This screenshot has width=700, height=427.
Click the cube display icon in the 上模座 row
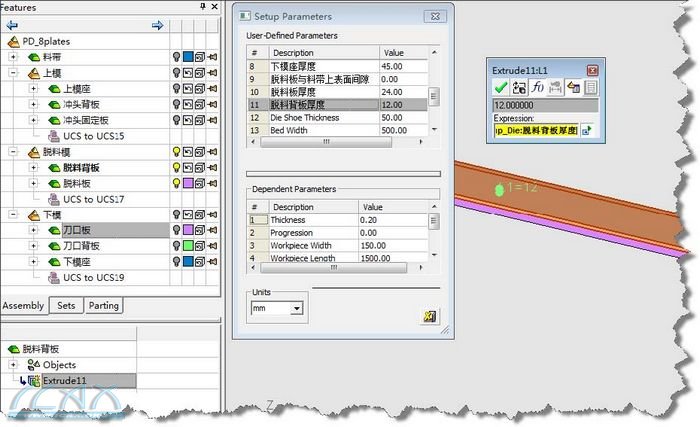point(200,88)
